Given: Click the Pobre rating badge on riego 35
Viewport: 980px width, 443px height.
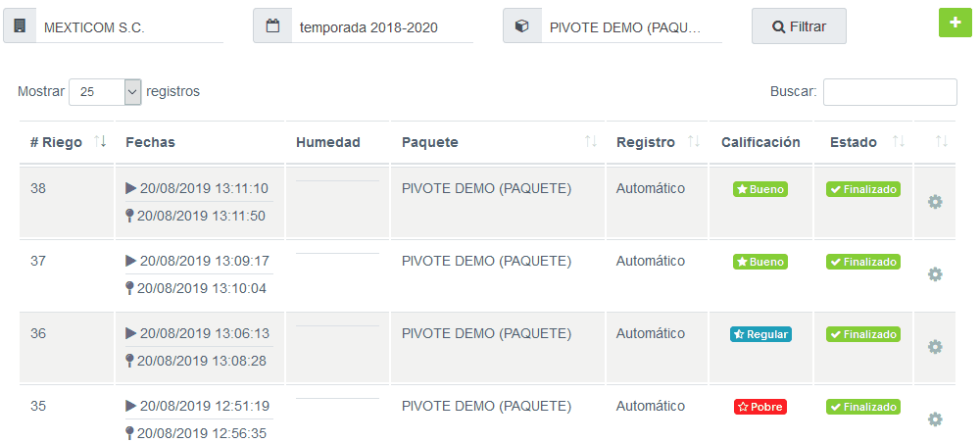Looking at the screenshot, I should tap(760, 407).
